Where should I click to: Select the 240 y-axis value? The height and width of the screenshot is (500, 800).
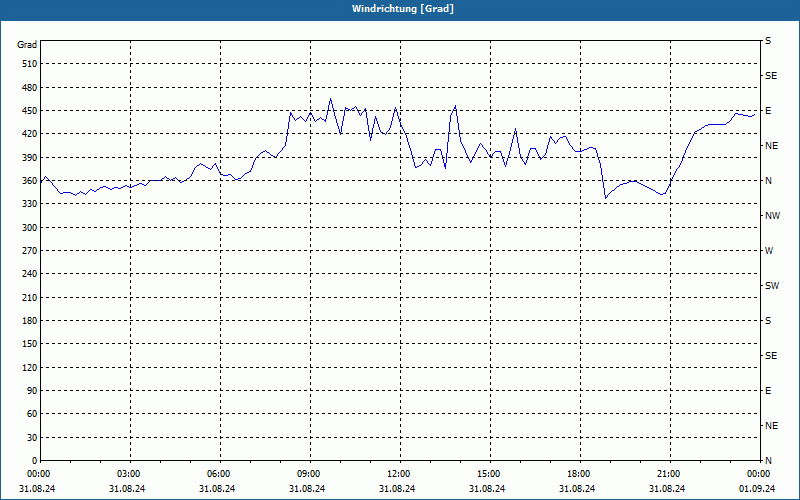pyautogui.click(x=30, y=274)
